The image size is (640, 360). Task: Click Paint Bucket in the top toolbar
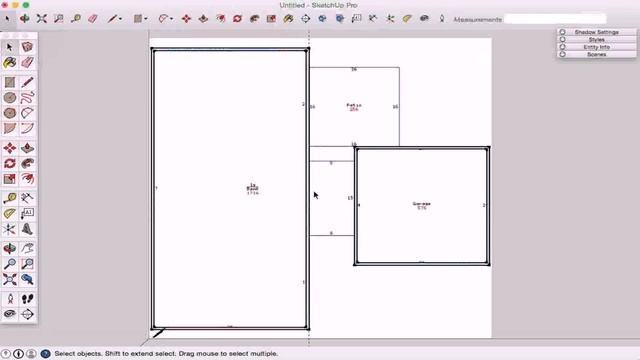(288, 18)
